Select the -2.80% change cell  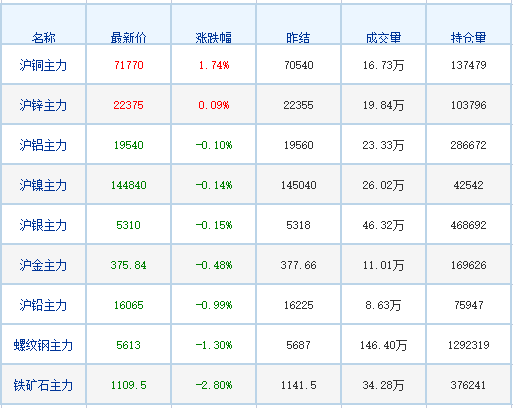pos(214,385)
